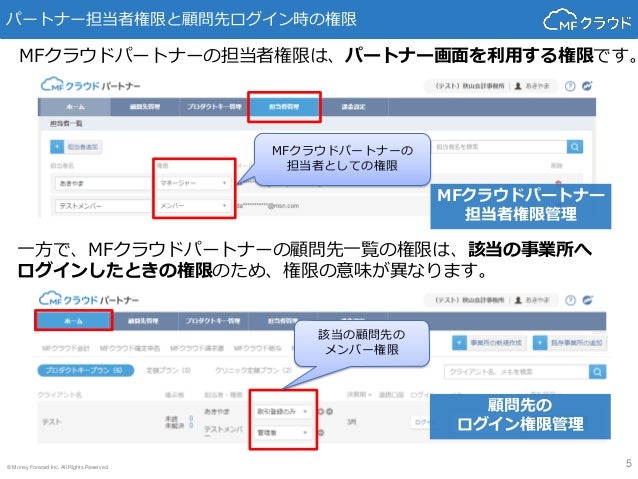This screenshot has height=479, width=638.
Task: Select highlighted ホーム tab in client list screenshot
Action: [74, 321]
